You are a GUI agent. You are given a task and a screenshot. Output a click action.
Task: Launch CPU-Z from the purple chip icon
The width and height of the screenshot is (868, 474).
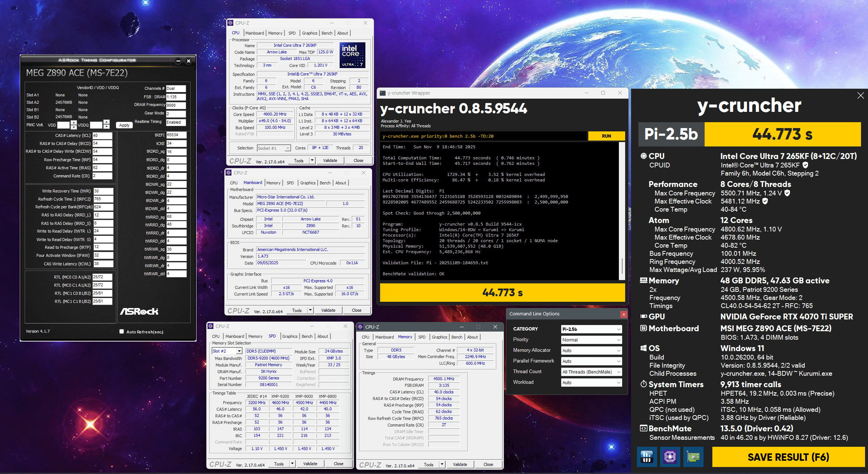(x=670, y=457)
